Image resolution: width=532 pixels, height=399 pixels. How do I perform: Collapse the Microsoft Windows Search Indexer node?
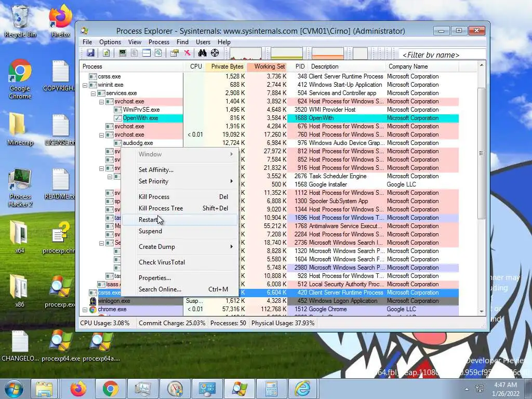pyautogui.click(x=101, y=243)
